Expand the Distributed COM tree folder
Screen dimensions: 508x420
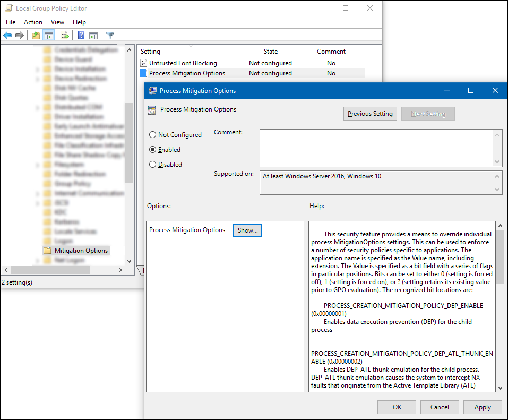pos(37,107)
